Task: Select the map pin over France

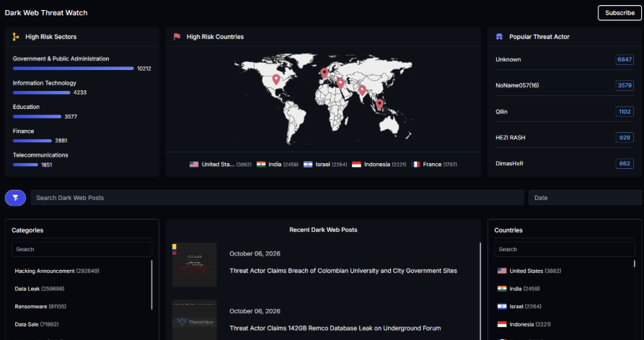Action: tap(324, 73)
